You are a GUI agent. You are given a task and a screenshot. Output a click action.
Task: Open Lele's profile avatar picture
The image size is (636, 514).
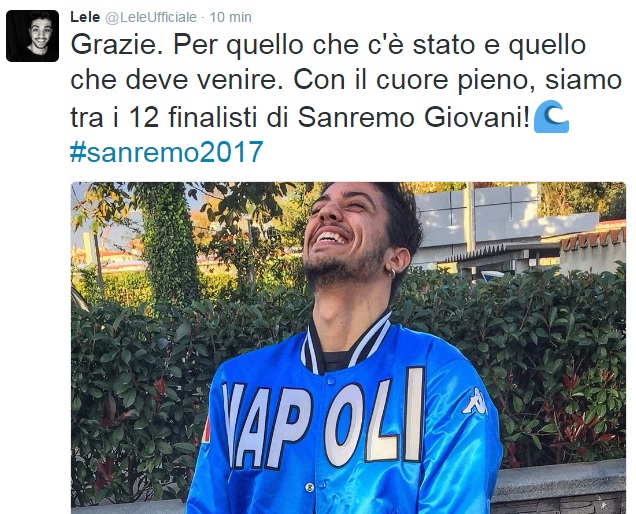[x=32, y=36]
